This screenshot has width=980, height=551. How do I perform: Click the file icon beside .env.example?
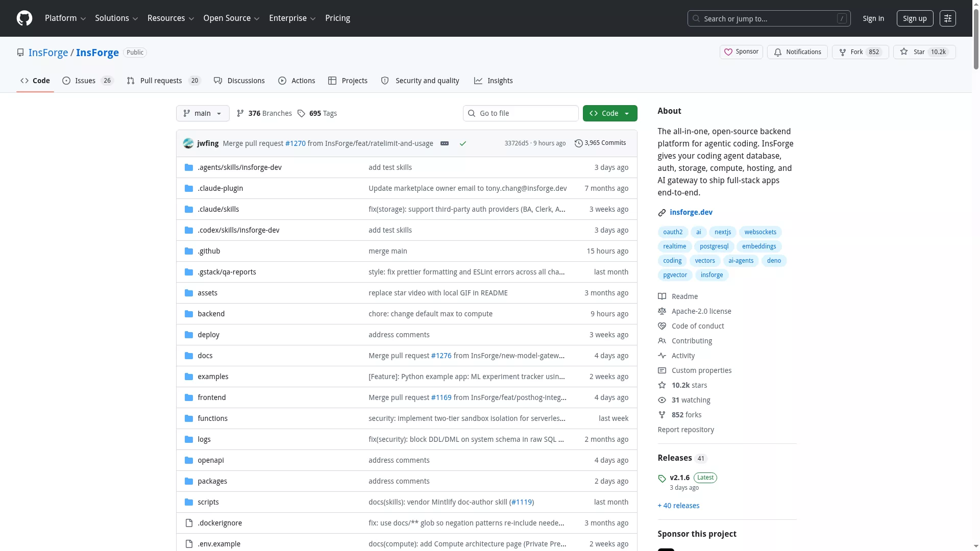189,544
